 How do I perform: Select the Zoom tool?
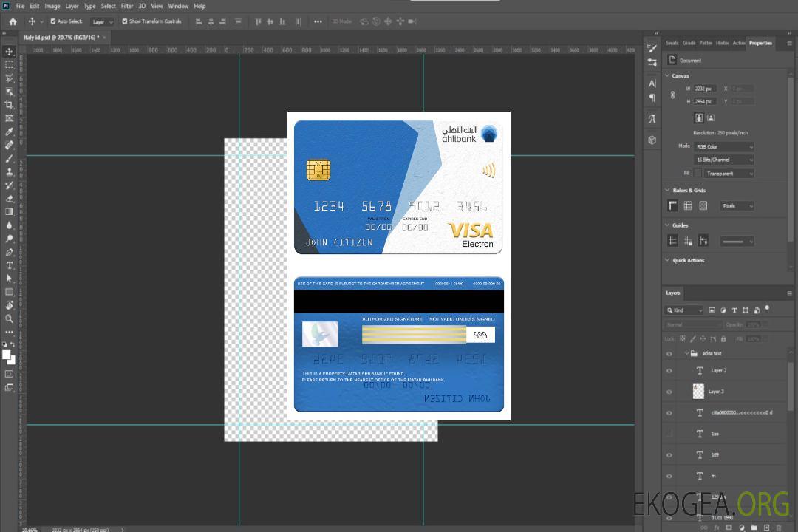coord(9,318)
